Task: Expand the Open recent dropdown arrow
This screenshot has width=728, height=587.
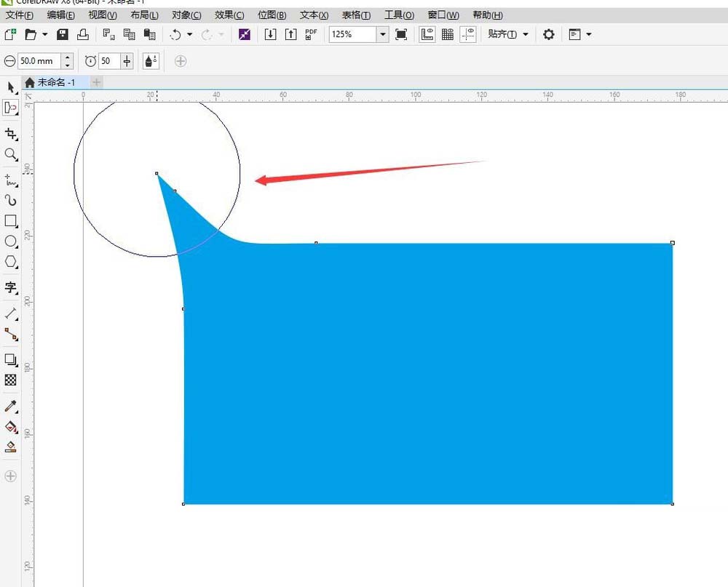Action: click(45, 34)
